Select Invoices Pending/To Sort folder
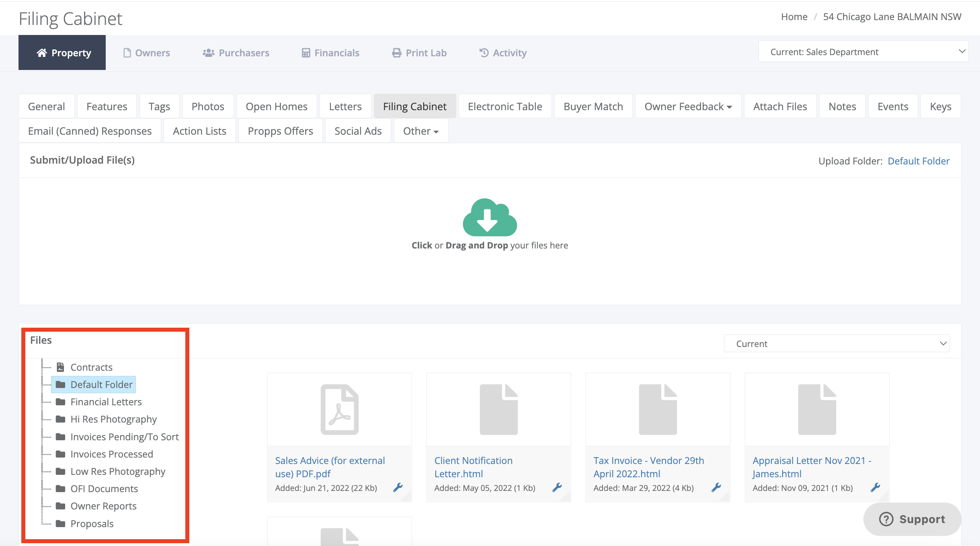Screen dimensions: 980x546 pos(125,437)
